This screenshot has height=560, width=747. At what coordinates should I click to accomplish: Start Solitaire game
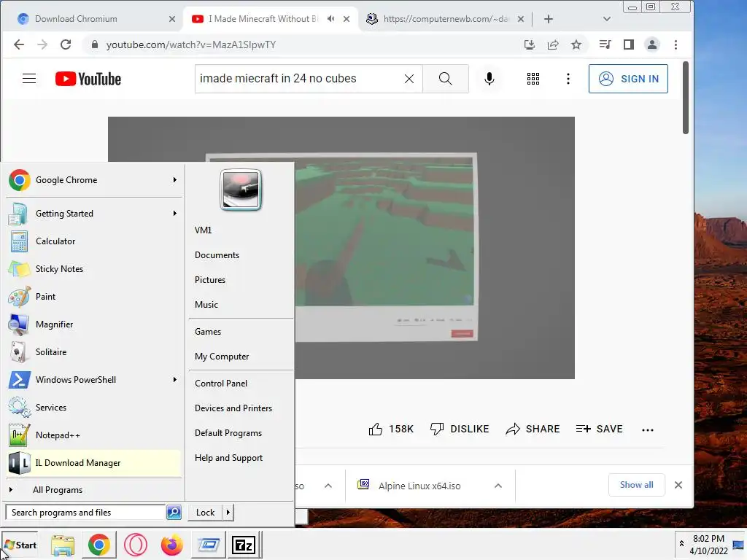point(93,352)
